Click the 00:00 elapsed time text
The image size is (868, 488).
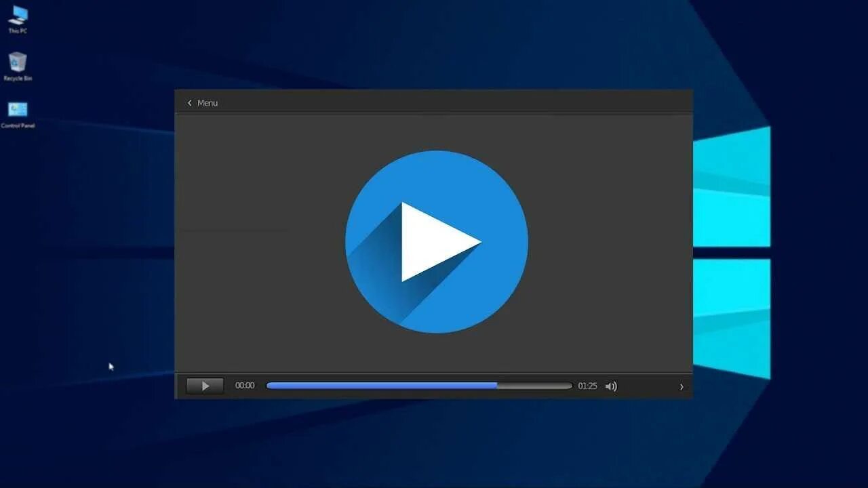(x=245, y=386)
